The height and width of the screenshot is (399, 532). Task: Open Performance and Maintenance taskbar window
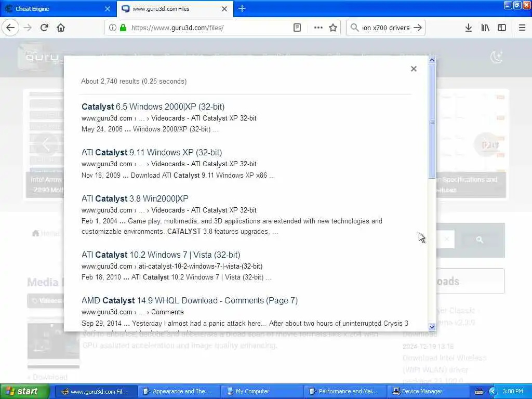coord(345,392)
